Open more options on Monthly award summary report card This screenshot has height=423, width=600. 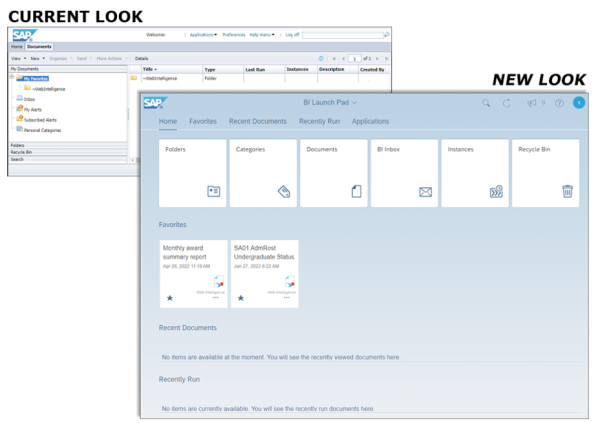tap(216, 298)
